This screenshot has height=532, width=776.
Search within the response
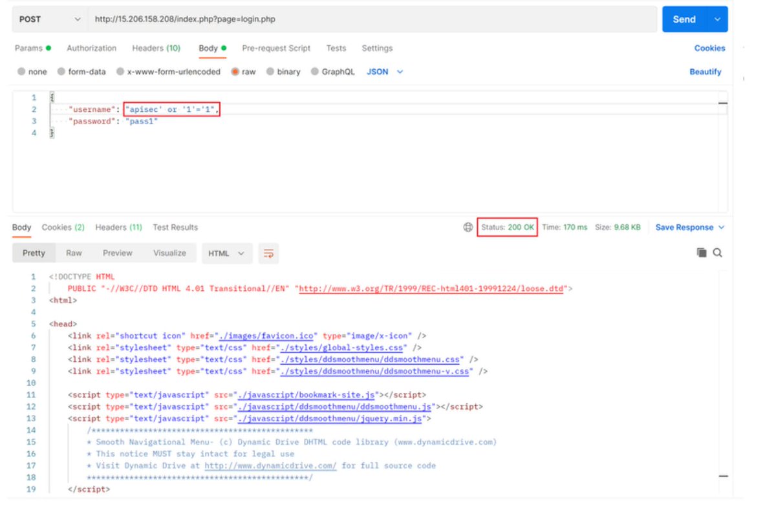click(717, 253)
